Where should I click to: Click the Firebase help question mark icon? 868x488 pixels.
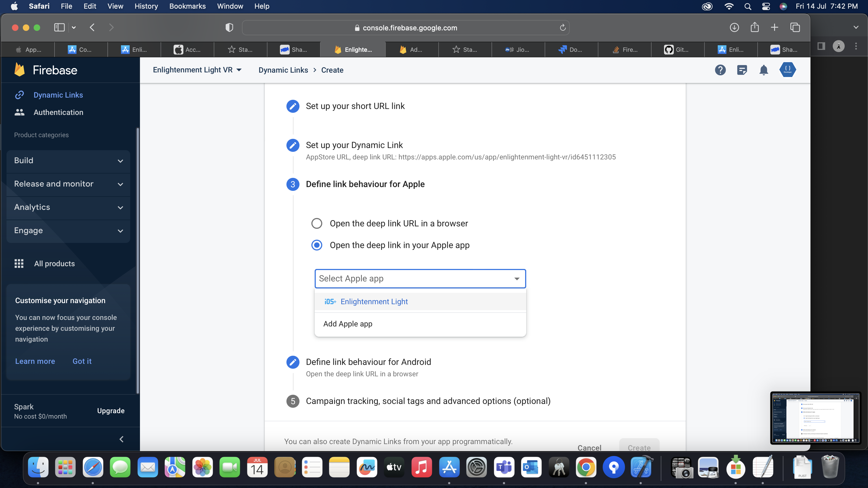[x=720, y=70]
